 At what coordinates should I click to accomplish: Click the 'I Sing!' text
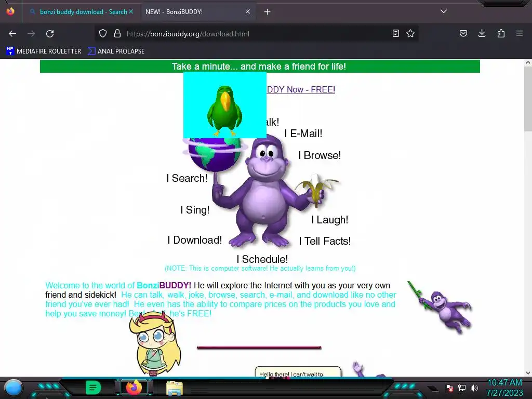click(195, 210)
